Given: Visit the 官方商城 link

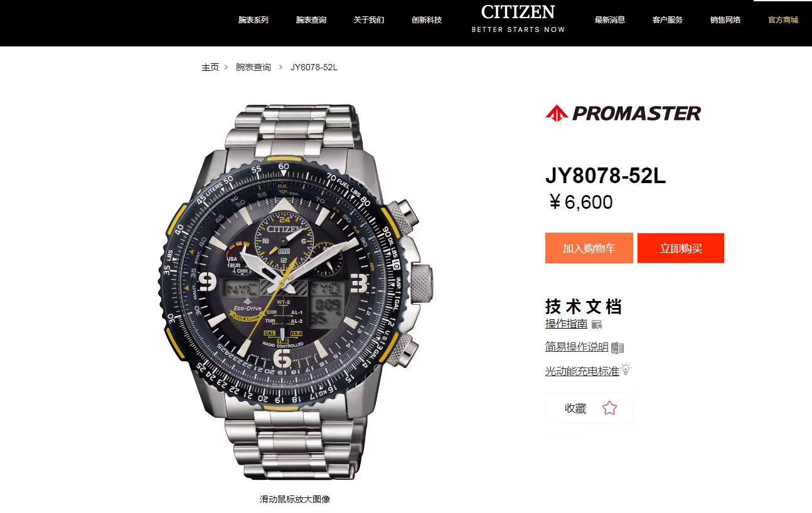Looking at the screenshot, I should 783,20.
